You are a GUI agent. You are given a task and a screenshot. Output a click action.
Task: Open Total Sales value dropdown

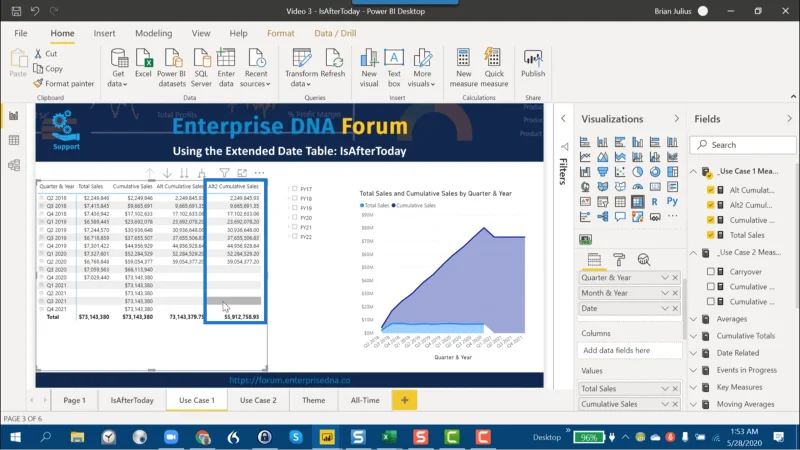coord(665,389)
